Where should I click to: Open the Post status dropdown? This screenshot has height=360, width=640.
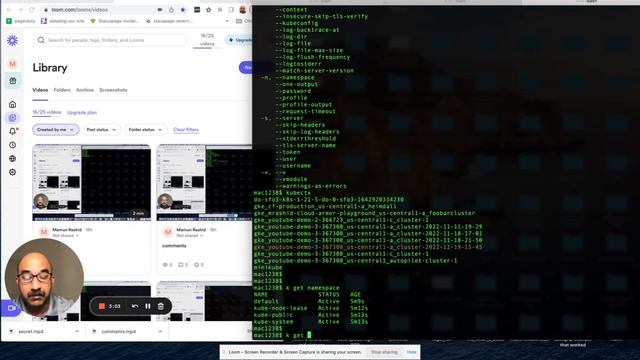[x=101, y=130]
